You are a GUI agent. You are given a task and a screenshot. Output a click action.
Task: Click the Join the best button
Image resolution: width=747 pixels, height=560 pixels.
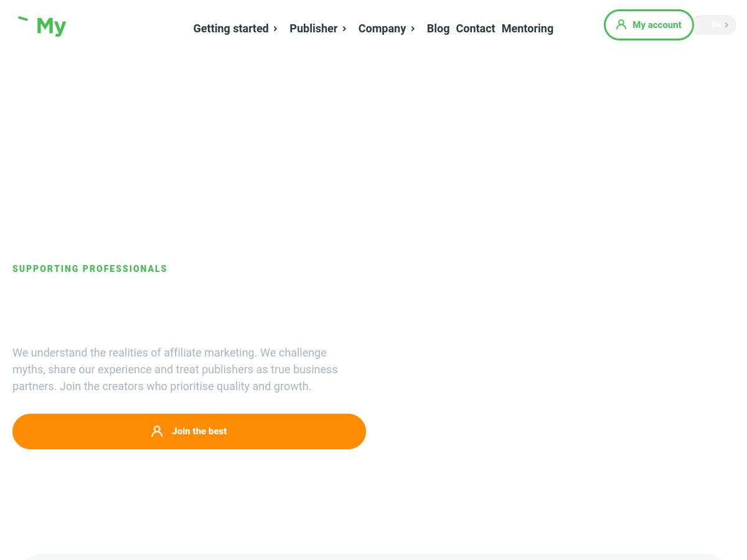click(x=189, y=431)
